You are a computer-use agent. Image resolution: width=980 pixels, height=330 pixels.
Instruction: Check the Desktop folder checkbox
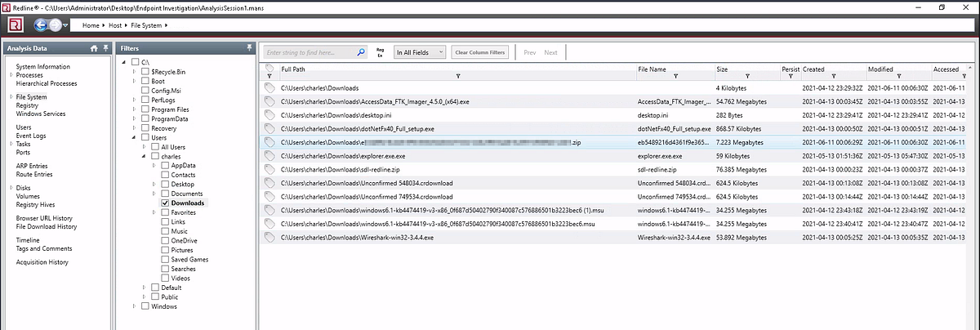(166, 184)
